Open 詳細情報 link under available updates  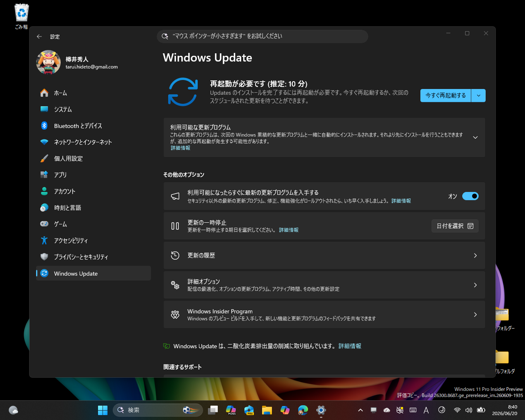click(180, 148)
